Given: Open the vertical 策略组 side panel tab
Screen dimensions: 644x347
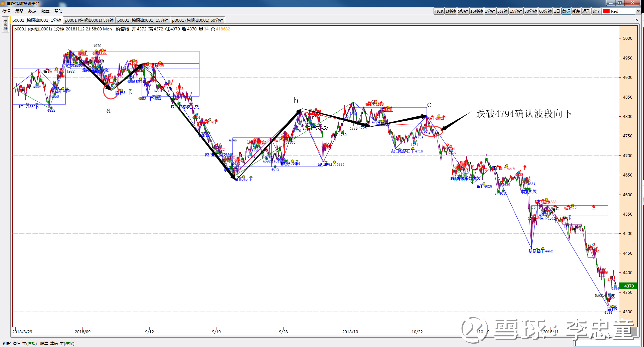Looking at the screenshot, I should 5,24.
